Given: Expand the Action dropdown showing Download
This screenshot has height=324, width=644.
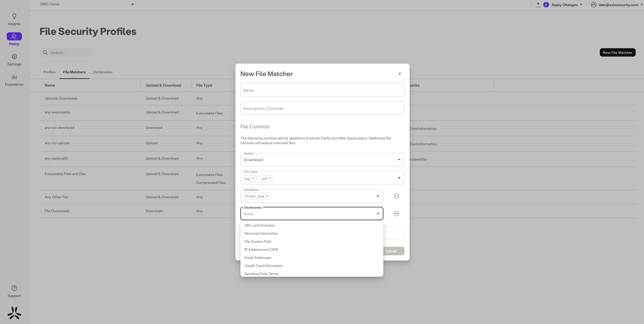Looking at the screenshot, I should pyautogui.click(x=399, y=160).
